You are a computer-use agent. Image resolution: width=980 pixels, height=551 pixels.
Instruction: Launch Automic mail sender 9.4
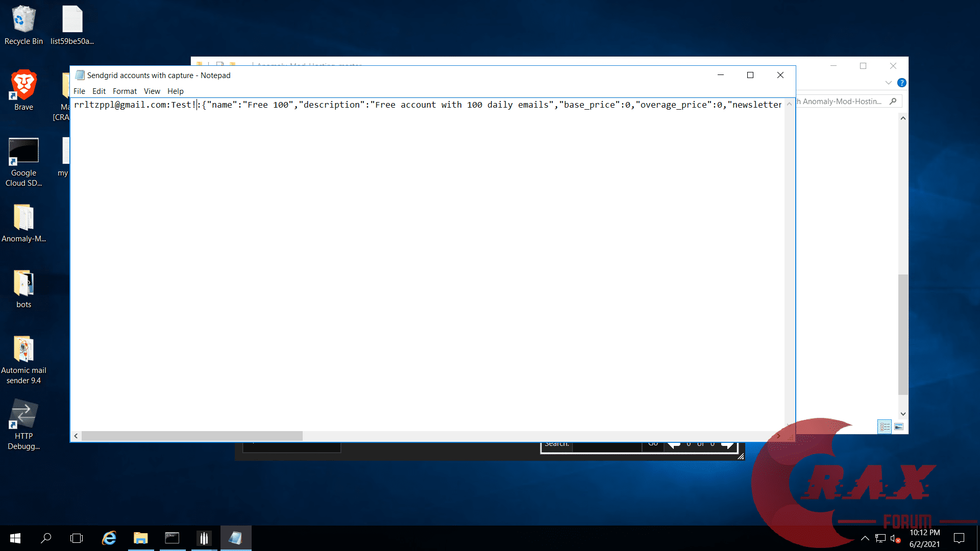click(x=23, y=350)
